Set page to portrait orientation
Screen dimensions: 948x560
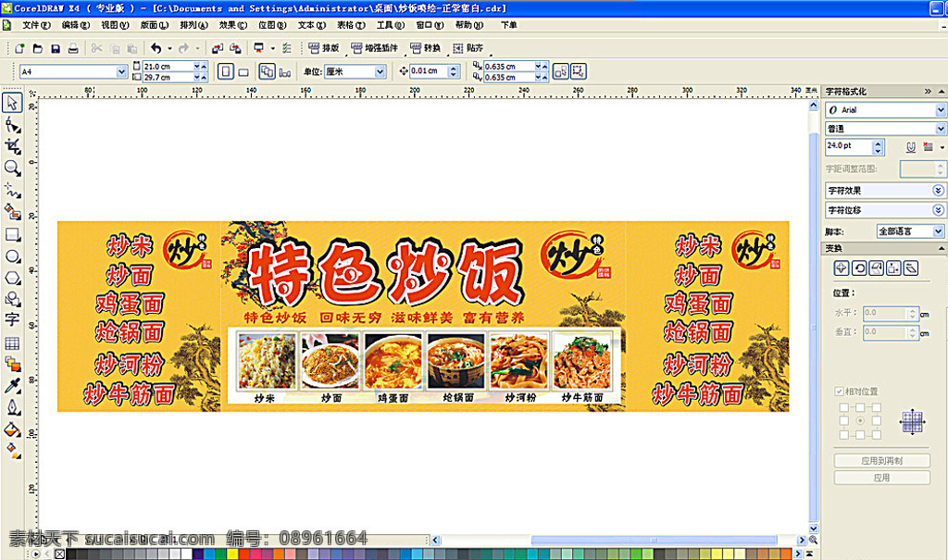[x=226, y=71]
